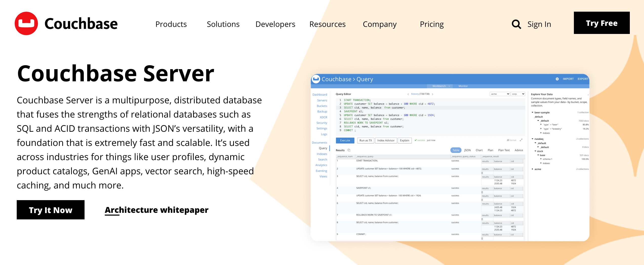Open the history link above the query editor
The width and height of the screenshot is (644, 265).
click(x=415, y=94)
